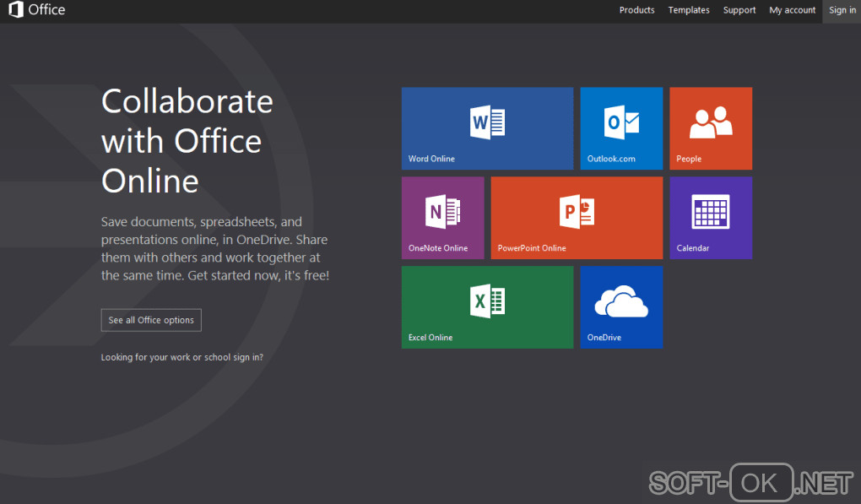Open the OneDrive cloud icon
The width and height of the screenshot is (861, 504).
coord(621,301)
